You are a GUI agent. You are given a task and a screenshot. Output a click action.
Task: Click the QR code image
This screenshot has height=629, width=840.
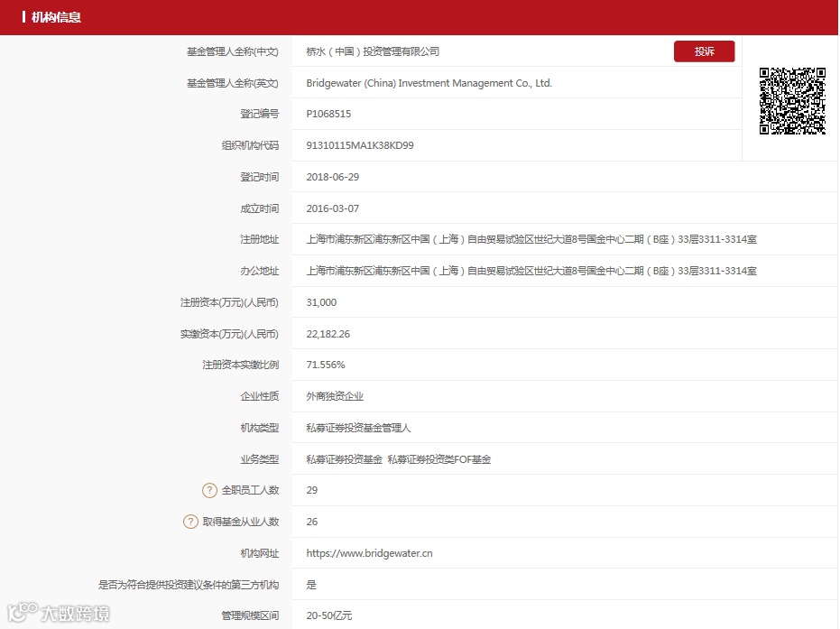[x=792, y=101]
